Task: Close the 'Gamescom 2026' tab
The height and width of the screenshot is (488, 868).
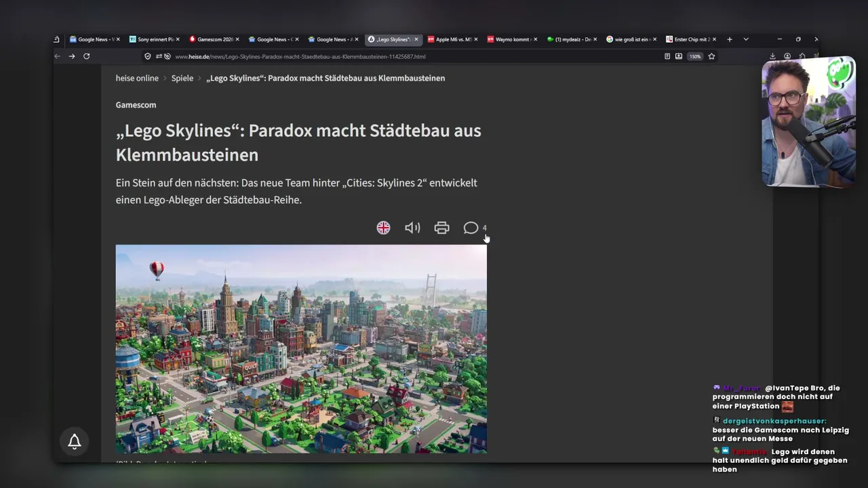Action: pos(237,39)
